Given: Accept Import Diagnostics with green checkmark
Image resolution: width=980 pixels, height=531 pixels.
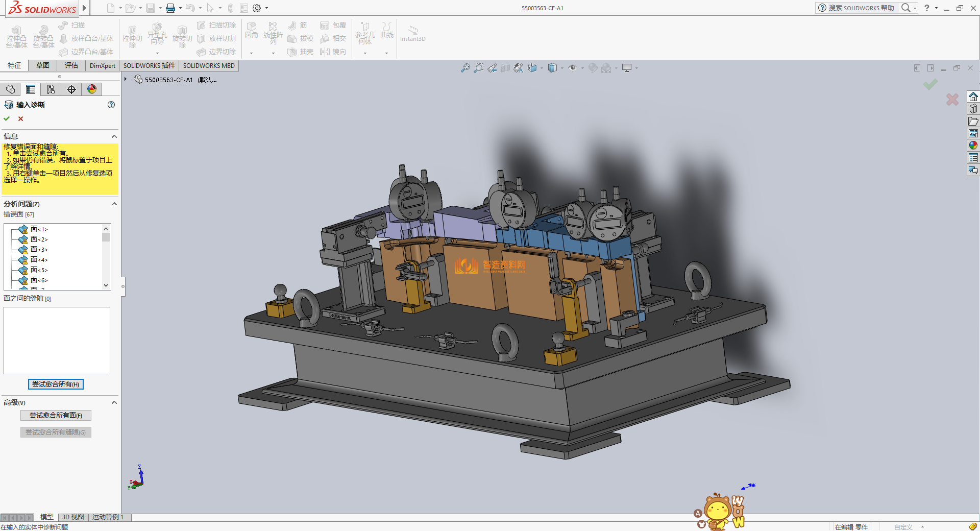Looking at the screenshot, I should pyautogui.click(x=7, y=118).
